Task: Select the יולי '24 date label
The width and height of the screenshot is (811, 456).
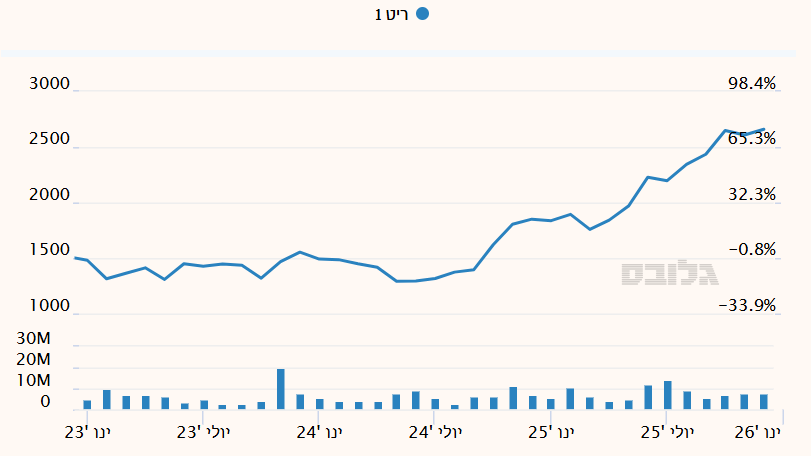Action: (436, 432)
